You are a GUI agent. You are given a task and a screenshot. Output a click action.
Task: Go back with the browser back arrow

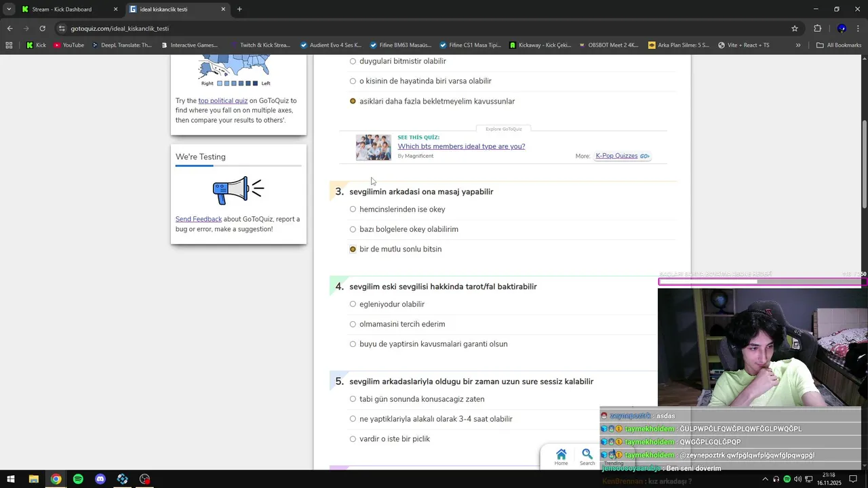coord(9,28)
